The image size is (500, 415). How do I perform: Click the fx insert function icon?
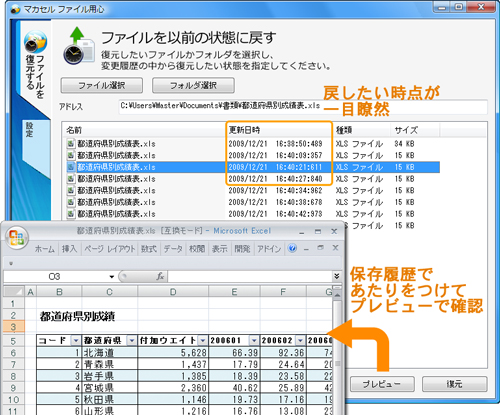click(160, 276)
